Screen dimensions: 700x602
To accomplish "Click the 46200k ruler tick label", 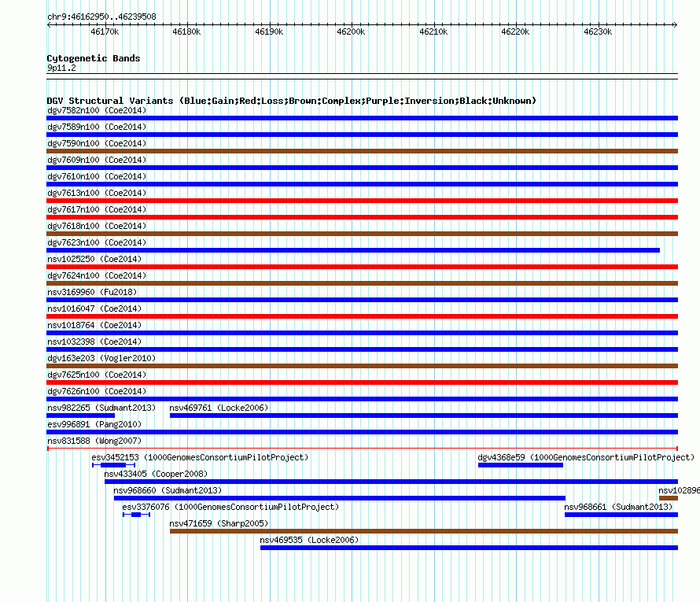I will tap(351, 31).
